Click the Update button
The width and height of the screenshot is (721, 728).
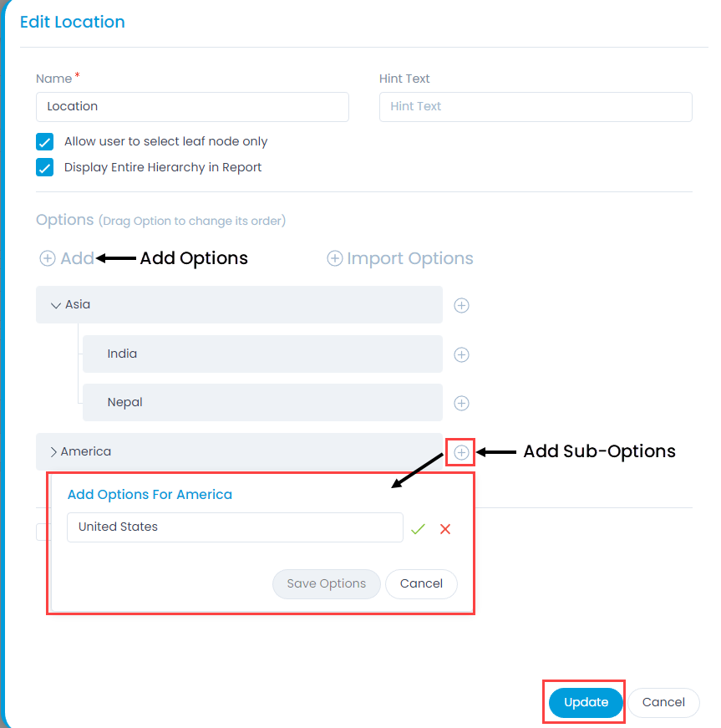tap(586, 702)
